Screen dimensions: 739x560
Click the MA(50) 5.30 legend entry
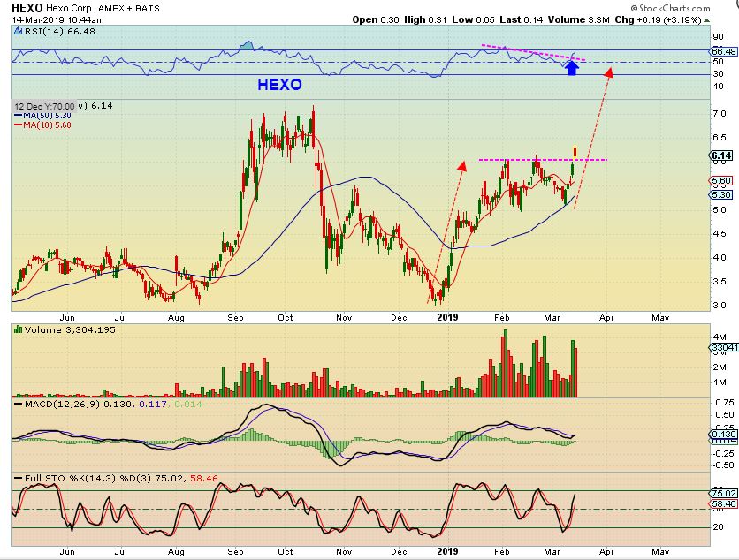[43, 116]
